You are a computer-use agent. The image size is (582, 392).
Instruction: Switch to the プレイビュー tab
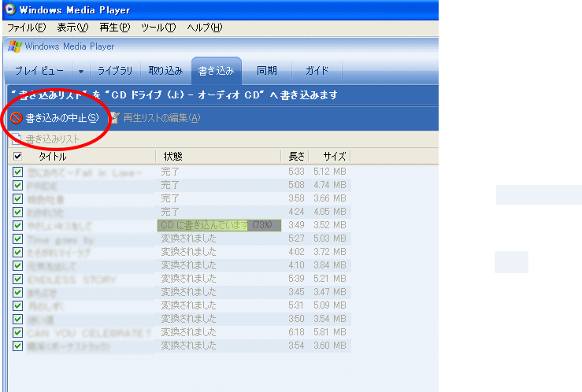(39, 71)
